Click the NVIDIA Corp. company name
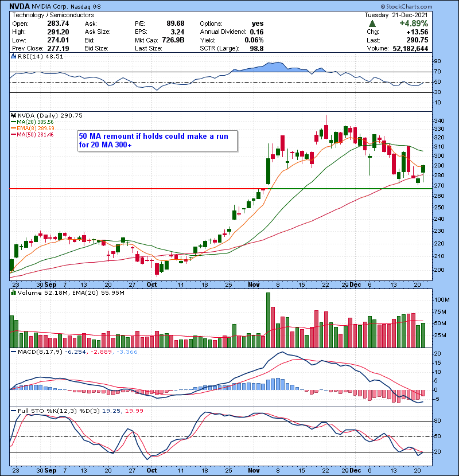459x476 pixels. pos(50,6)
